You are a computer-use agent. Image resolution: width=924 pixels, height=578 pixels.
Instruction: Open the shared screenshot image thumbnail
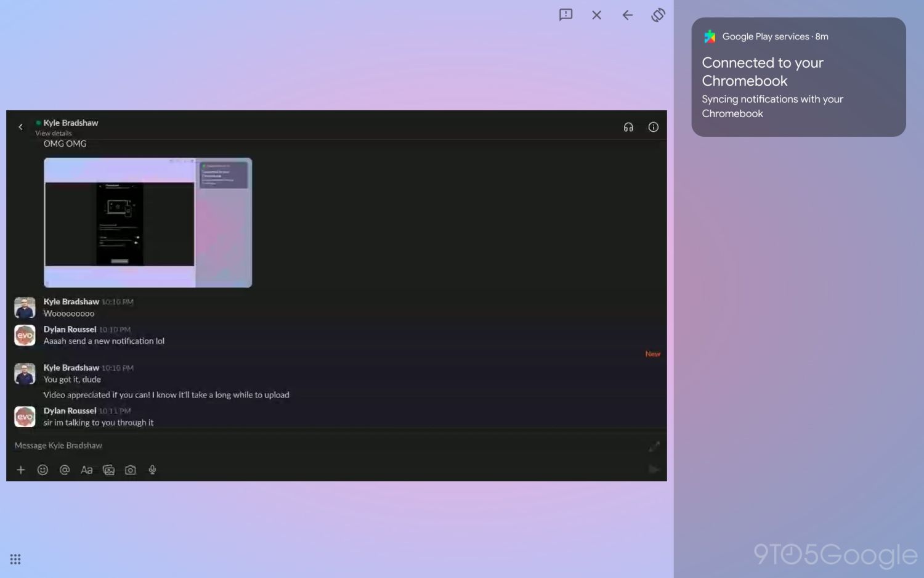point(148,222)
